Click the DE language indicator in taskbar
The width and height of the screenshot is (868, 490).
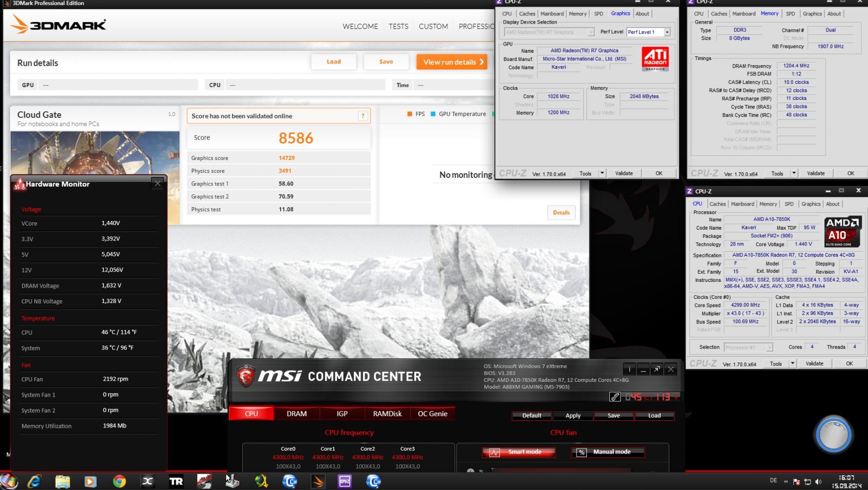point(773,480)
